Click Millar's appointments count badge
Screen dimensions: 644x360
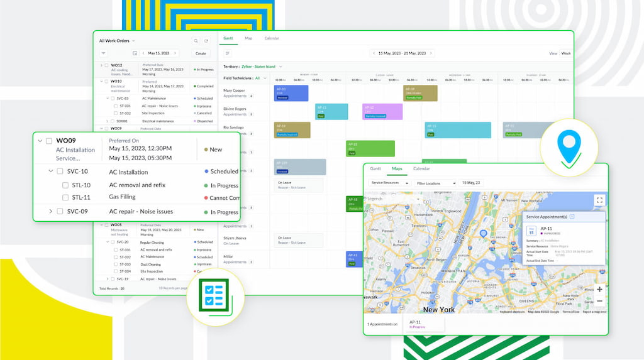click(x=251, y=262)
